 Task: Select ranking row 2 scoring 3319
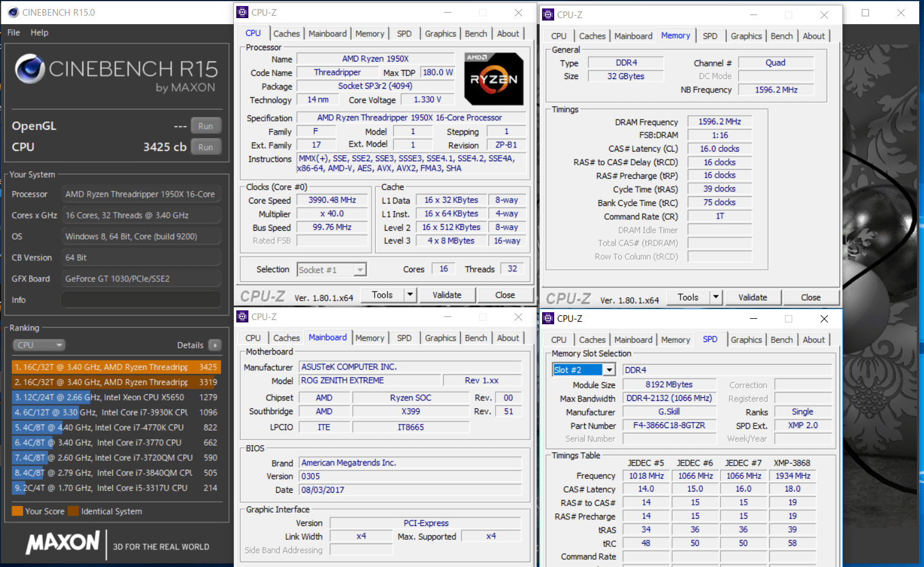[116, 382]
